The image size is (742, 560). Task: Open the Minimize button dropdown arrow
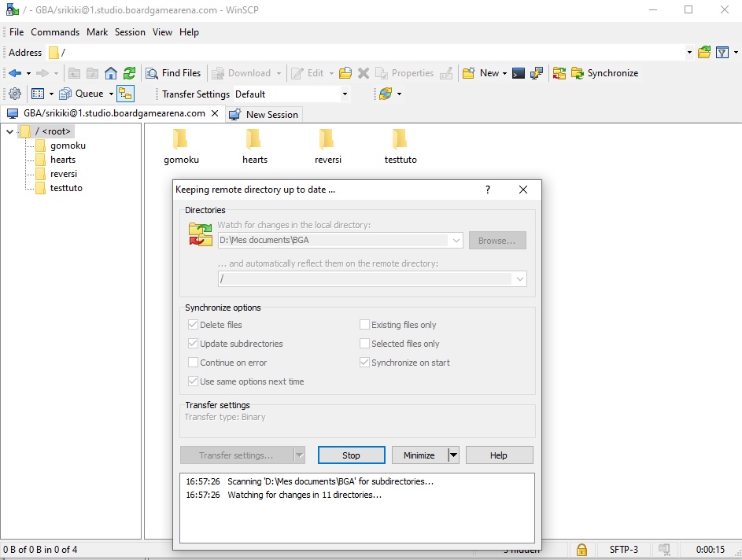pos(453,455)
